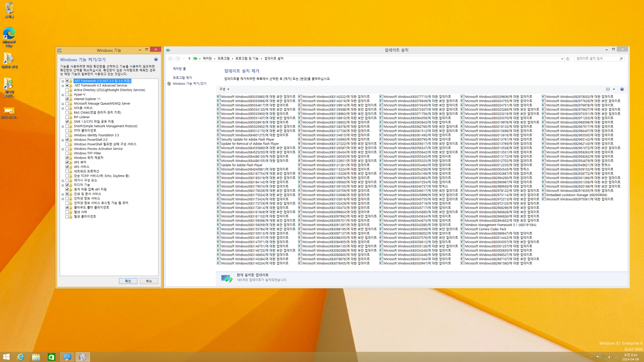Image resolution: width=644 pixels, height=362 pixels.
Task: Open help in the Windows Features dialog
Action: pyautogui.click(x=156, y=60)
